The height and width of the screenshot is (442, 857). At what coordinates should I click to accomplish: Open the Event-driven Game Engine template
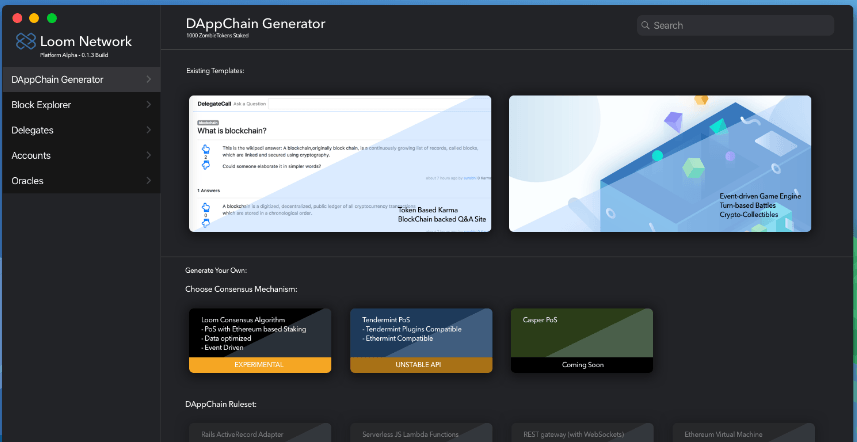click(660, 164)
